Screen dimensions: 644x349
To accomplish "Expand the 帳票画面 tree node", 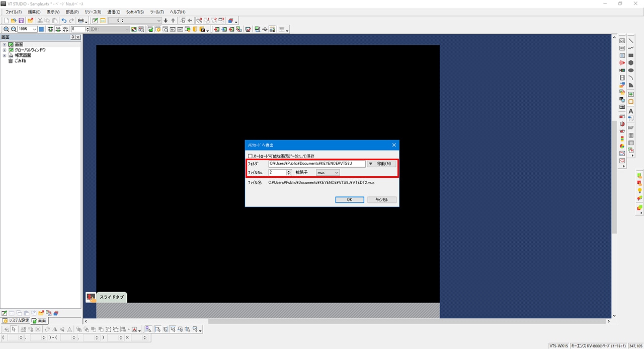I will [5, 55].
